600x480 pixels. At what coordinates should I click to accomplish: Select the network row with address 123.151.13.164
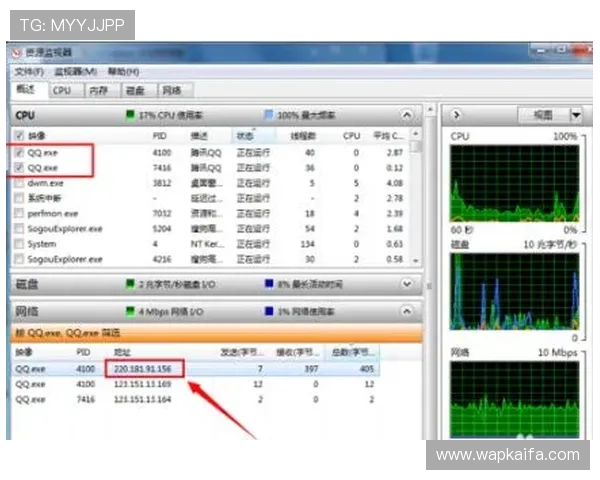pos(196,399)
